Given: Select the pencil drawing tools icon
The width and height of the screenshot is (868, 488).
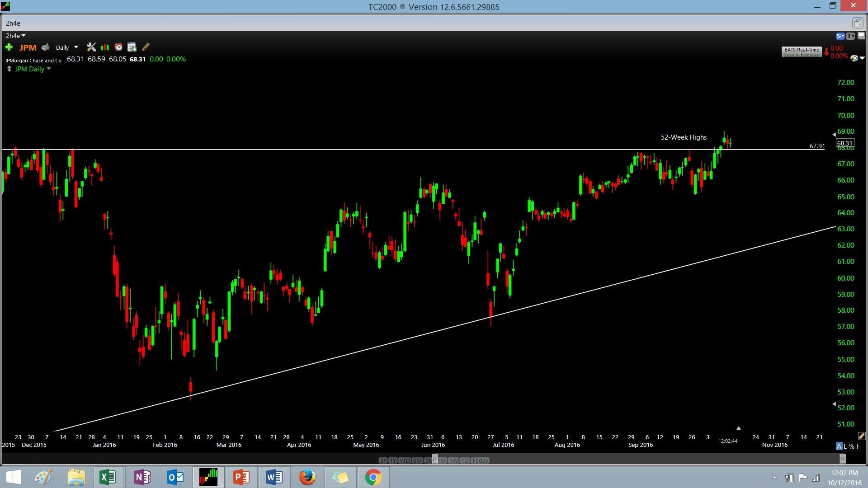Looking at the screenshot, I should [x=146, y=47].
